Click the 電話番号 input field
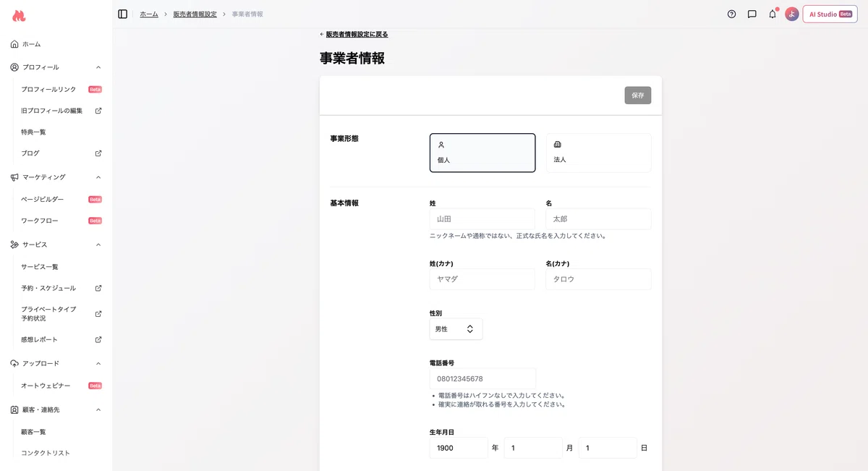The image size is (868, 471). (x=482, y=379)
